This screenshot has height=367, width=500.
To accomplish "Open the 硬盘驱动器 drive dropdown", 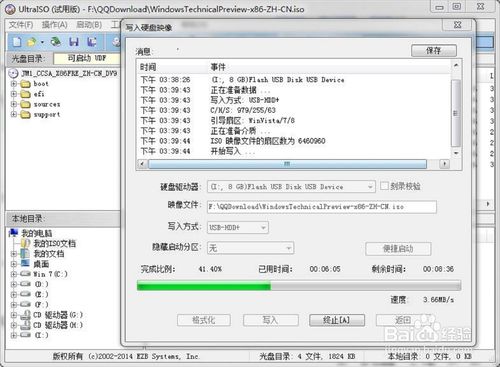I will 370,187.
